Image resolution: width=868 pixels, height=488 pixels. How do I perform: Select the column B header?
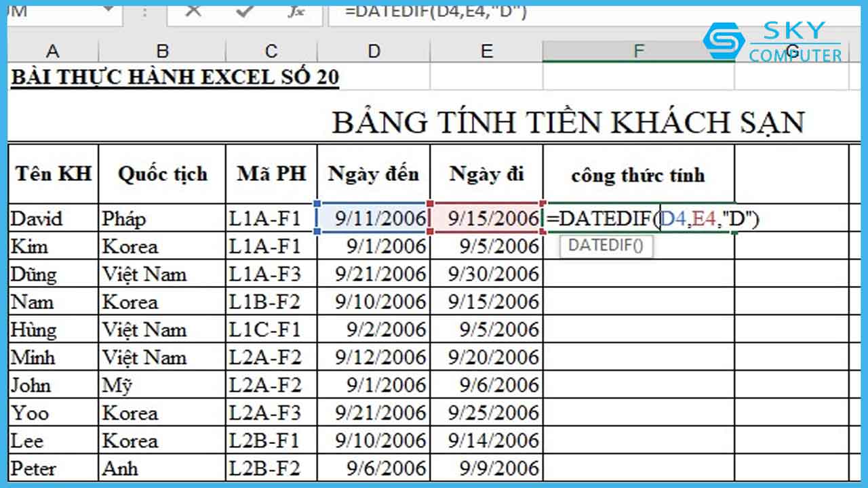162,51
